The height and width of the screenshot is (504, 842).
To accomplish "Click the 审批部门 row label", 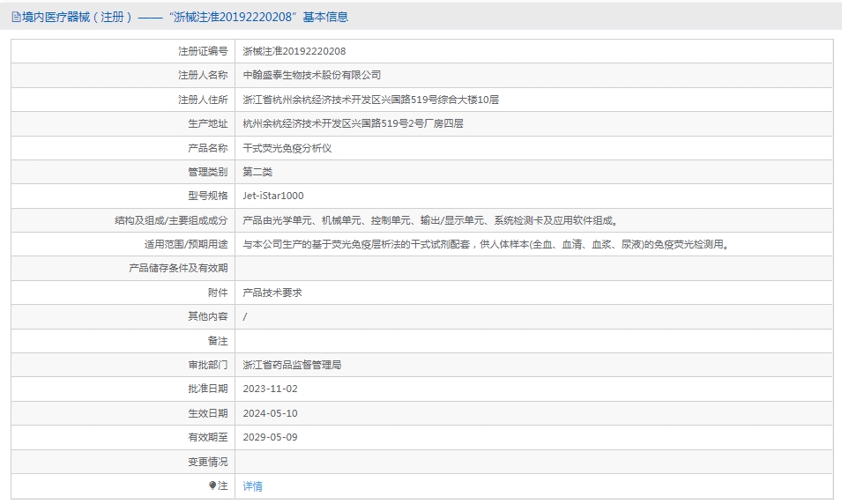I will click(x=208, y=365).
